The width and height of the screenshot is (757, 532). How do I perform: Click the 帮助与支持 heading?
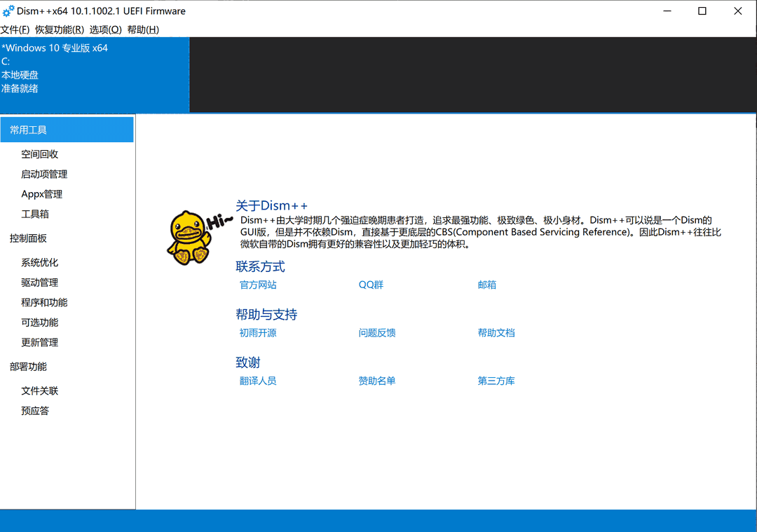click(x=266, y=314)
